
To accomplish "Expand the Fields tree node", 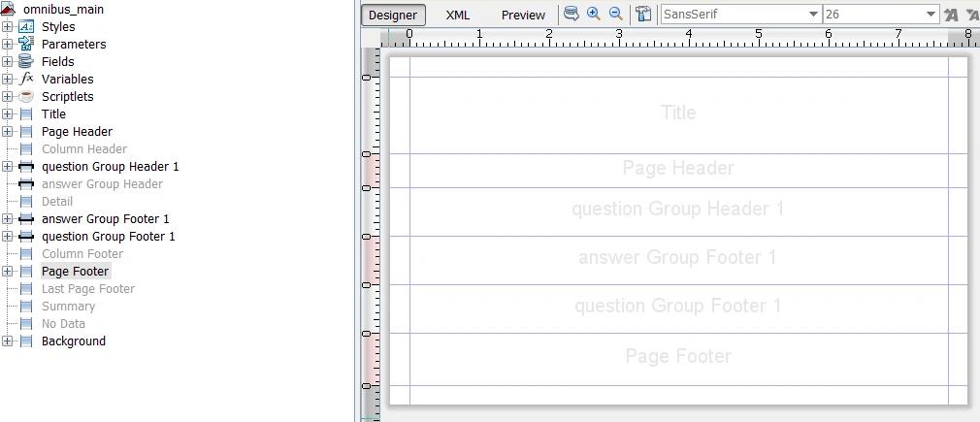I will [x=8, y=62].
